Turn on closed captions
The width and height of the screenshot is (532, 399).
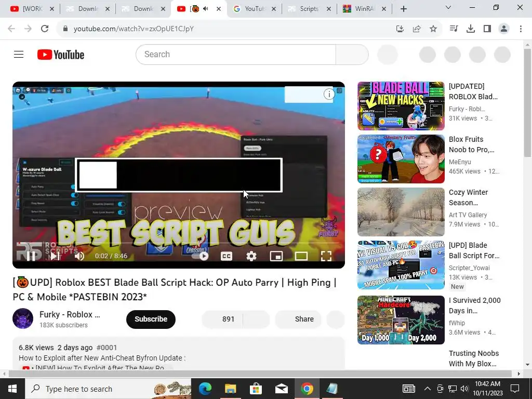pos(227,256)
